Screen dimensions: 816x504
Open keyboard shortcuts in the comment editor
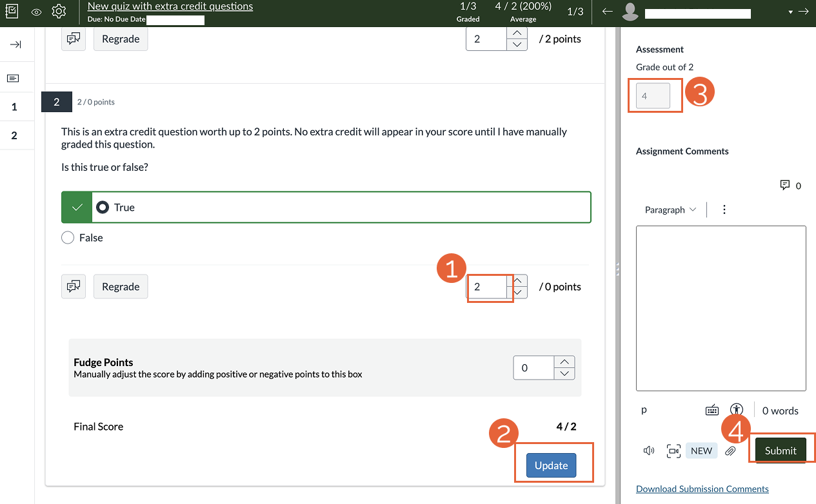[712, 409]
